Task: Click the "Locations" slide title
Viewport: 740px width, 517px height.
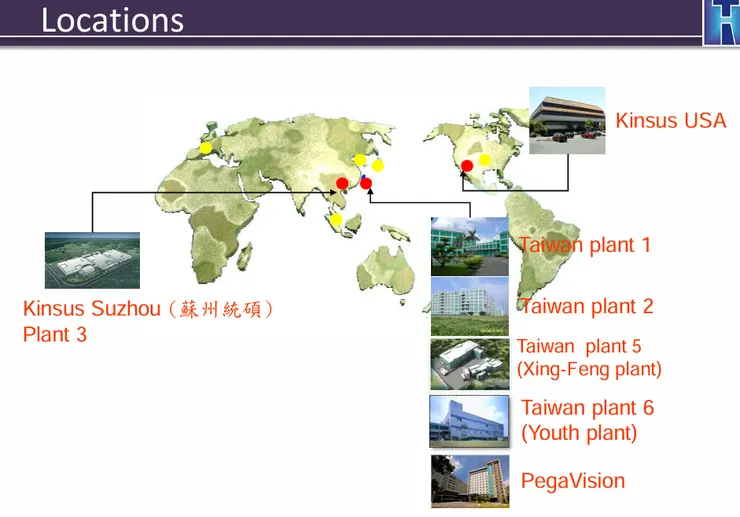Action: point(112,20)
